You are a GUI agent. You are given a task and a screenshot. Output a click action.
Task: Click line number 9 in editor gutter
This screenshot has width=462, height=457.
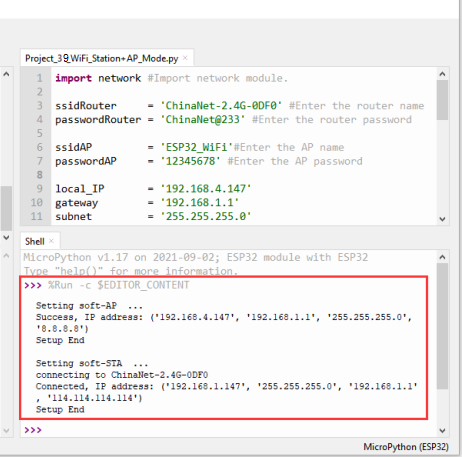(39, 189)
